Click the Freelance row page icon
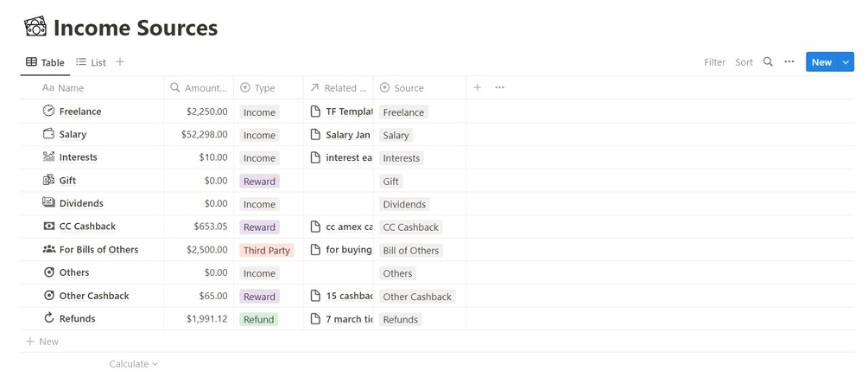This screenshot has height=390, width=868. pyautogui.click(x=48, y=112)
